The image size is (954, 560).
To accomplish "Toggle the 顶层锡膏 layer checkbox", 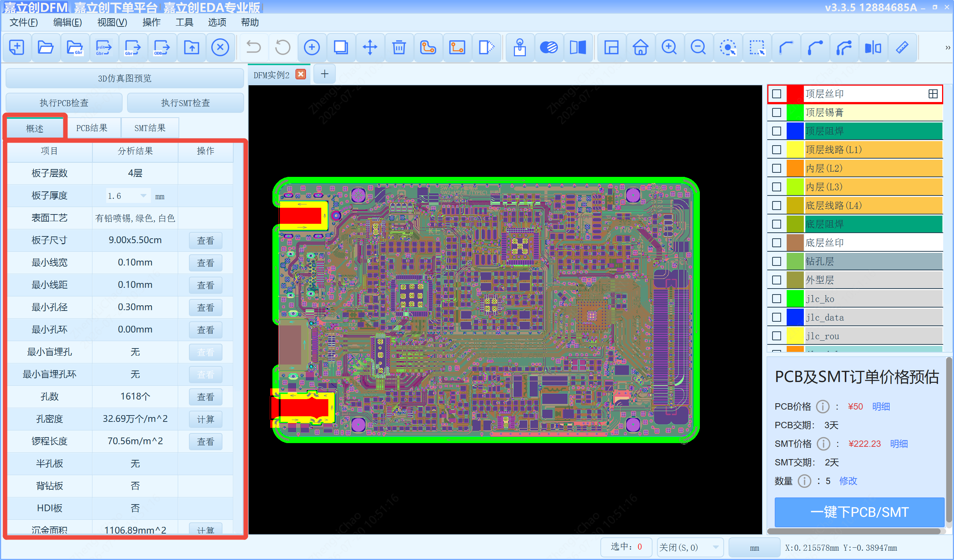I will click(777, 113).
